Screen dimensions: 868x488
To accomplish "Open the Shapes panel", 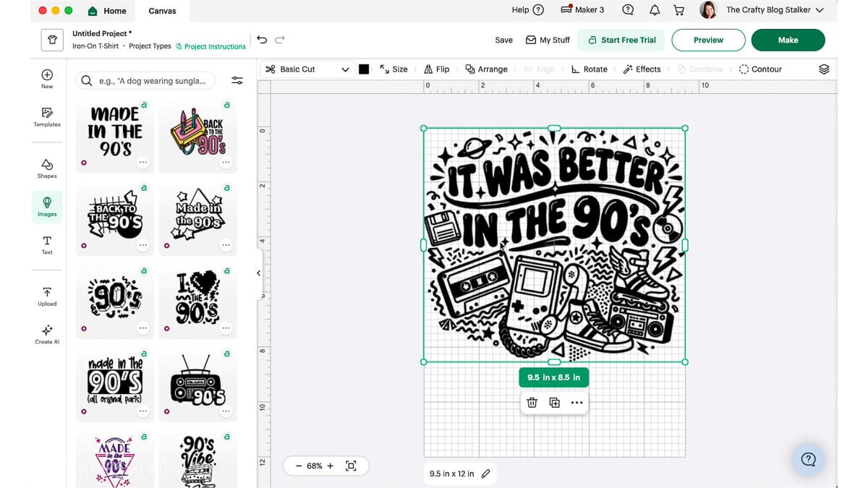I will (47, 168).
